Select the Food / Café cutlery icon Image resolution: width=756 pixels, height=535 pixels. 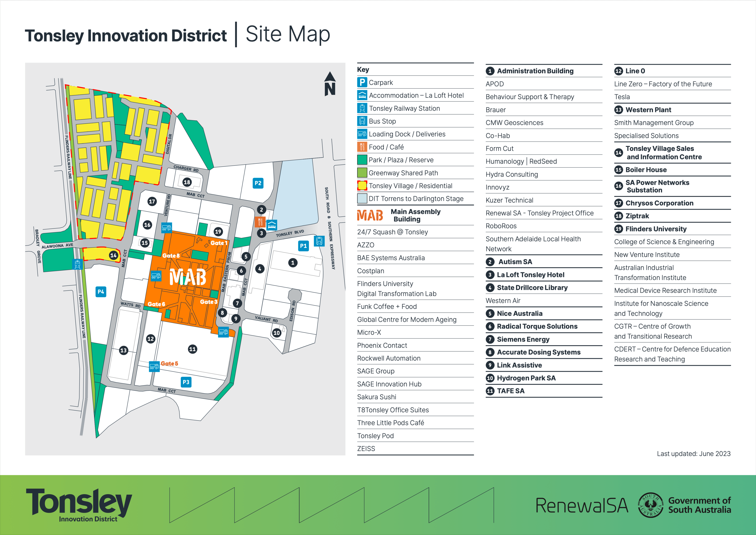click(362, 147)
